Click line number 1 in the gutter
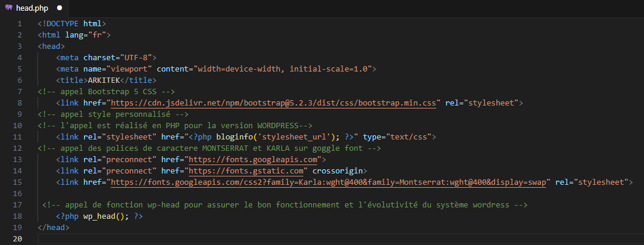644x245 pixels. click(20, 24)
